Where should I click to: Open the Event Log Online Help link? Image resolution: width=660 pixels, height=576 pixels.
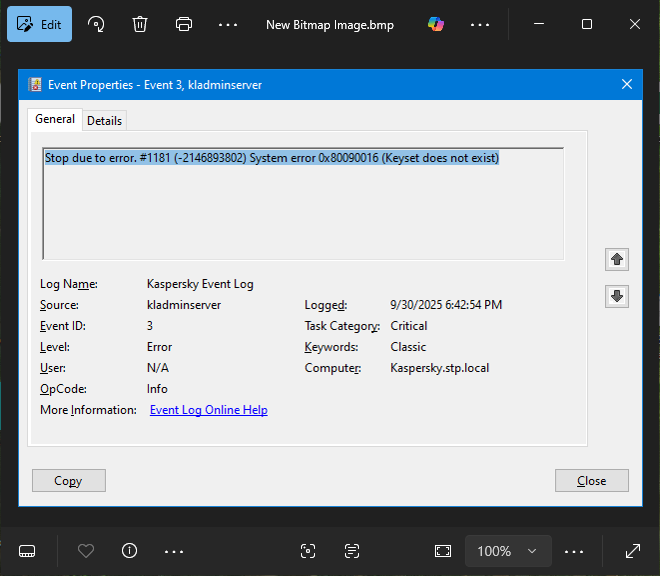[x=208, y=410]
